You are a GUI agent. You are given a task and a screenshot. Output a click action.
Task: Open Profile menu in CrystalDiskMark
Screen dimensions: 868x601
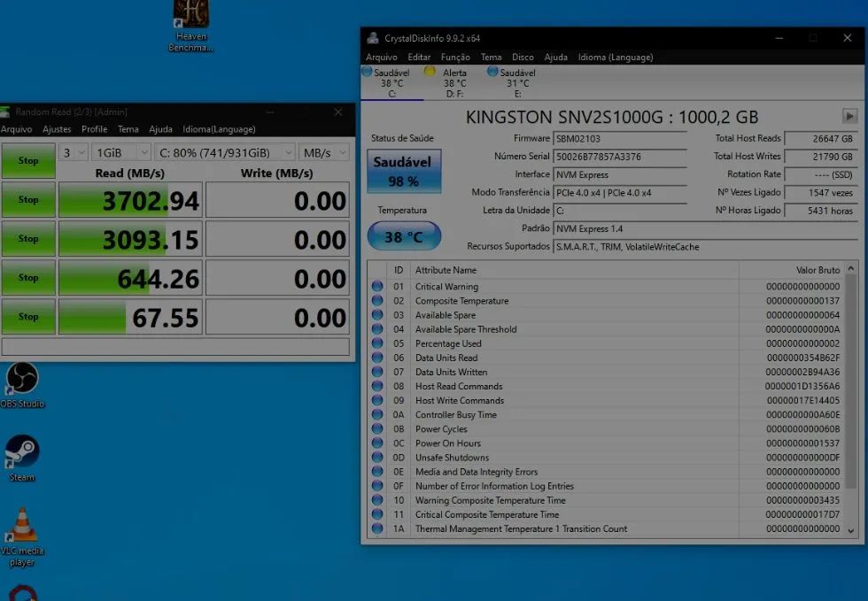95,129
